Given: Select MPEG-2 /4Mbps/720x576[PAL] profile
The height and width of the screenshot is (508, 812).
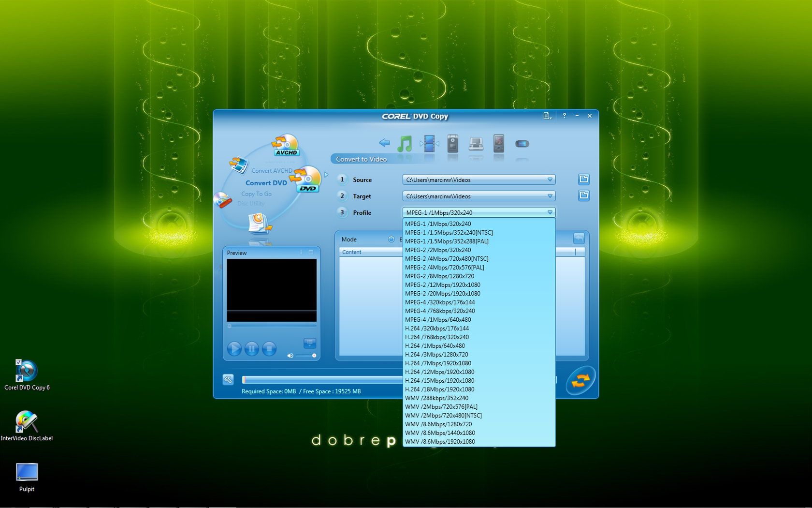Looking at the screenshot, I should [x=478, y=268].
